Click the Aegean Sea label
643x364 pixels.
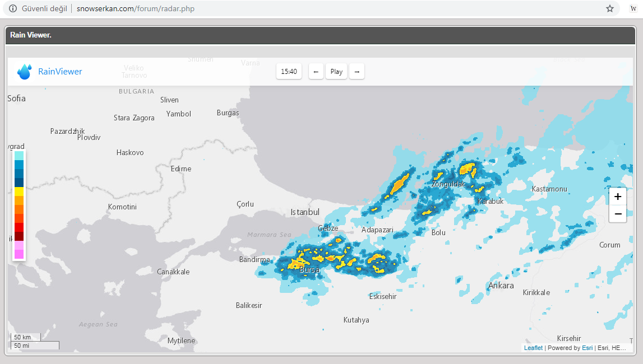(x=98, y=324)
